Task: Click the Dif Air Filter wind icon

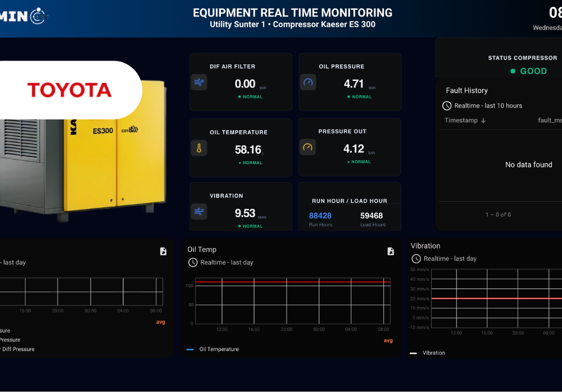Action: click(199, 82)
